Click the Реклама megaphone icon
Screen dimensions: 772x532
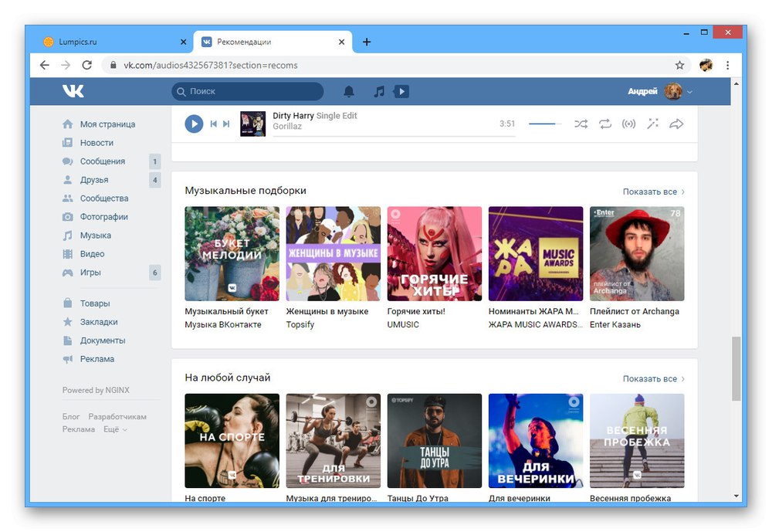pos(67,359)
